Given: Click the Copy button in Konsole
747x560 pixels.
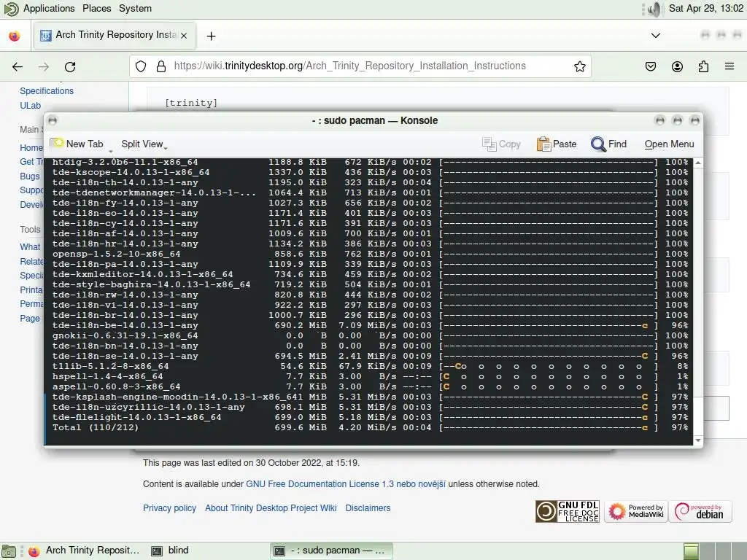Looking at the screenshot, I should click(501, 144).
